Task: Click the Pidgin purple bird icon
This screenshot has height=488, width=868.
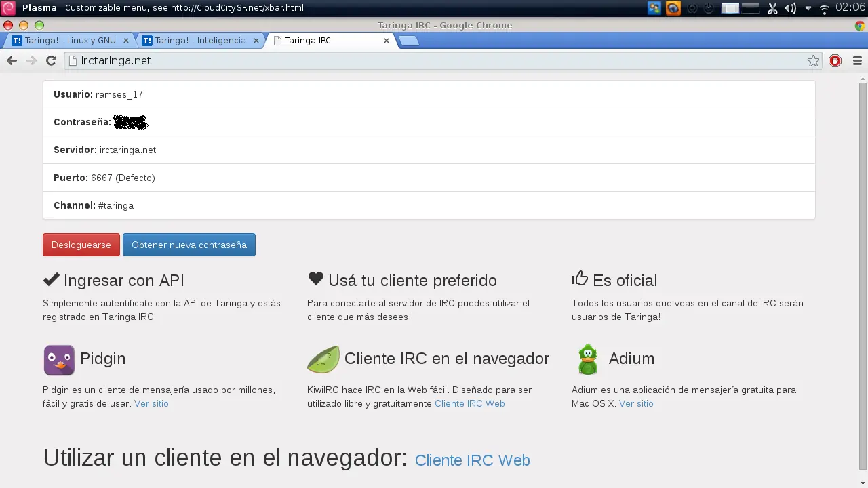Action: click(60, 360)
